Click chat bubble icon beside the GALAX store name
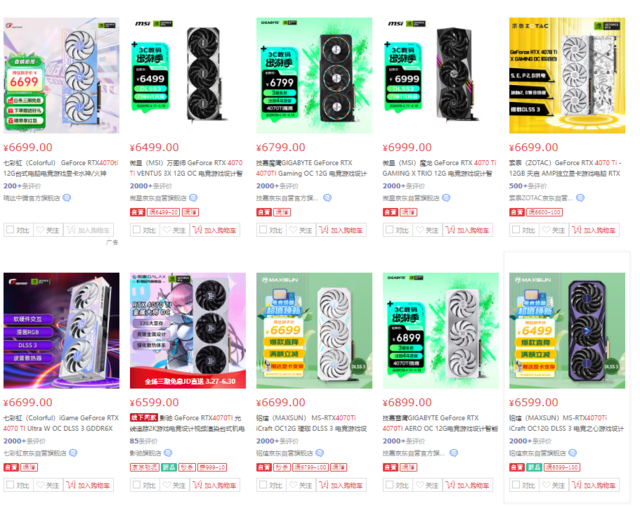The height and width of the screenshot is (513, 640). 168,453
